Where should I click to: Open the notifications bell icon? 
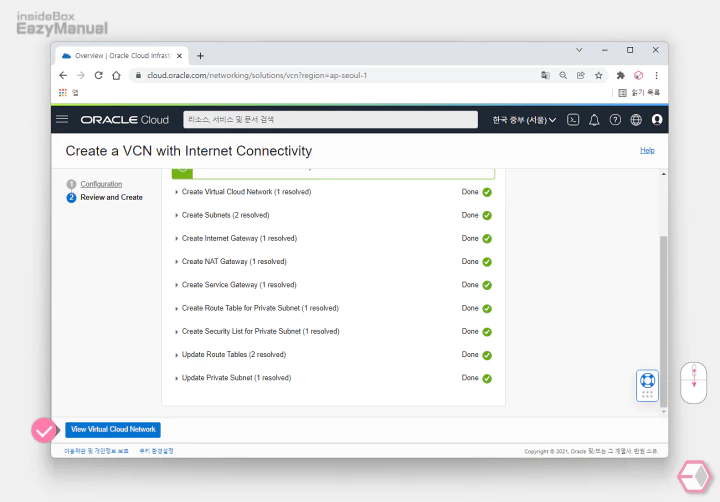pyautogui.click(x=594, y=120)
